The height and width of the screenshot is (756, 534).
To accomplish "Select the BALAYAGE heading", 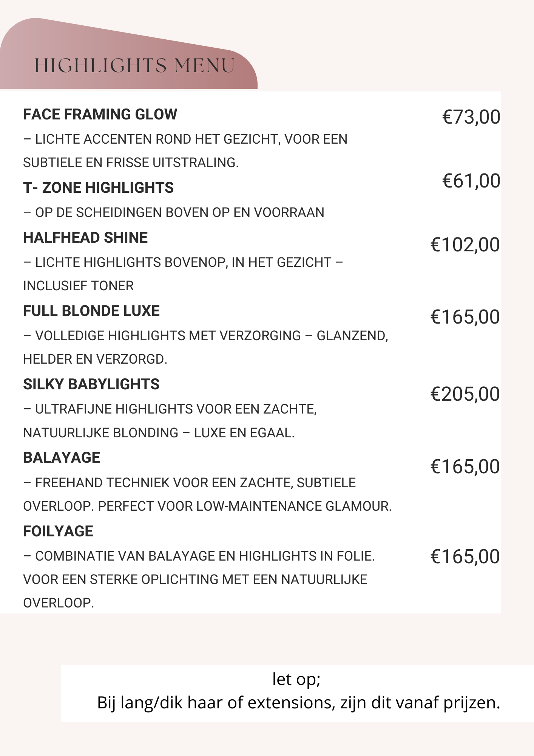I will (x=62, y=457).
